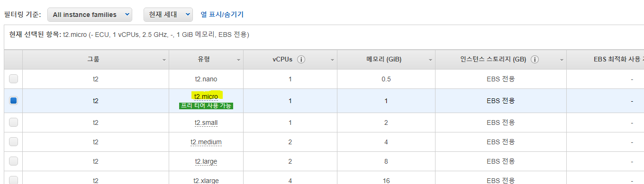
Task: Click the green 프리 티어 사용 가능 badge
Action: pos(206,106)
